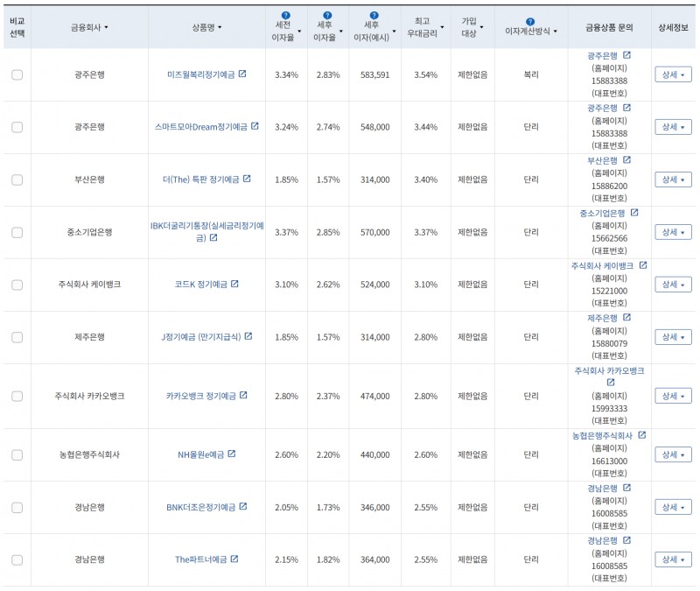Image resolution: width=700 pixels, height=591 pixels.
Task: Expand 상세 details for 부산은행 row
Action: point(673,179)
